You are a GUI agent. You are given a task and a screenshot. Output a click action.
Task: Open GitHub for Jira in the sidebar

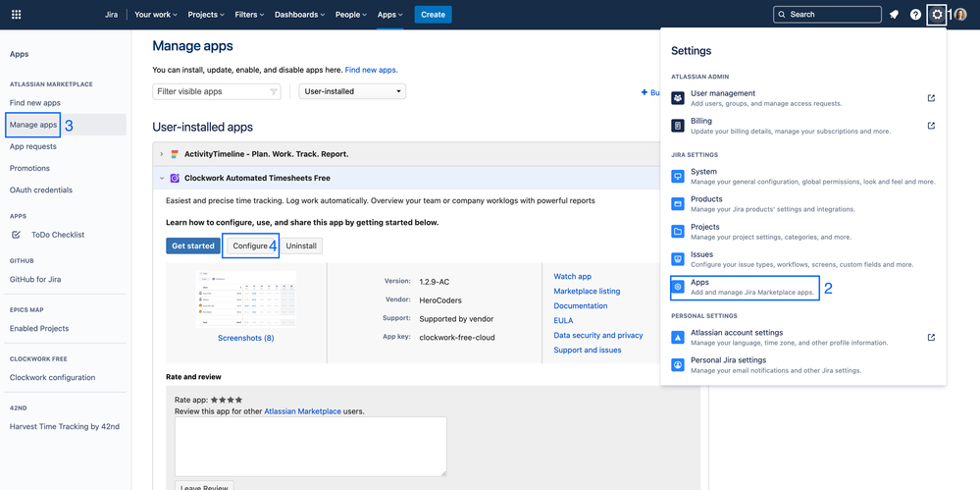35,279
